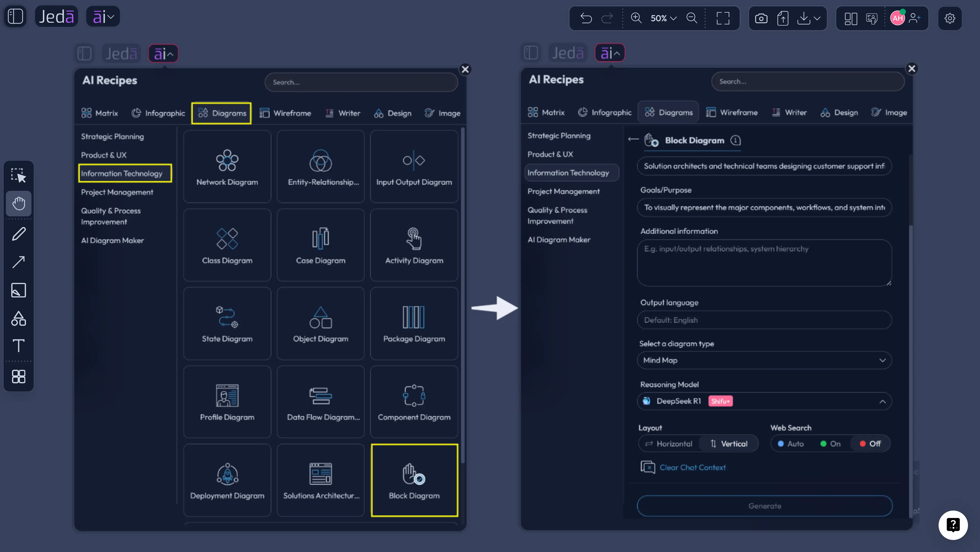Expand the DeepSeek R1 reasoning model dropdown
This screenshot has height=552, width=980.
[764, 401]
